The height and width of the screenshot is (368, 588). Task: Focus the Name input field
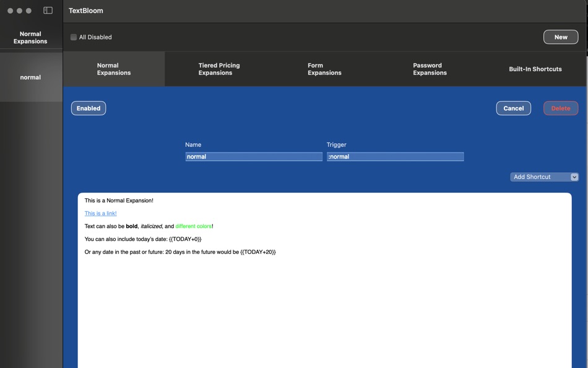point(254,157)
